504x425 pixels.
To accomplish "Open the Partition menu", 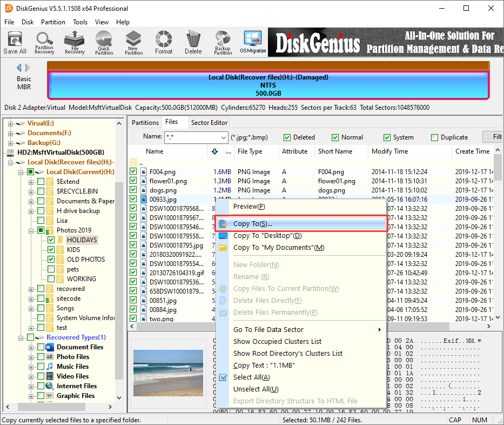I will click(x=53, y=22).
